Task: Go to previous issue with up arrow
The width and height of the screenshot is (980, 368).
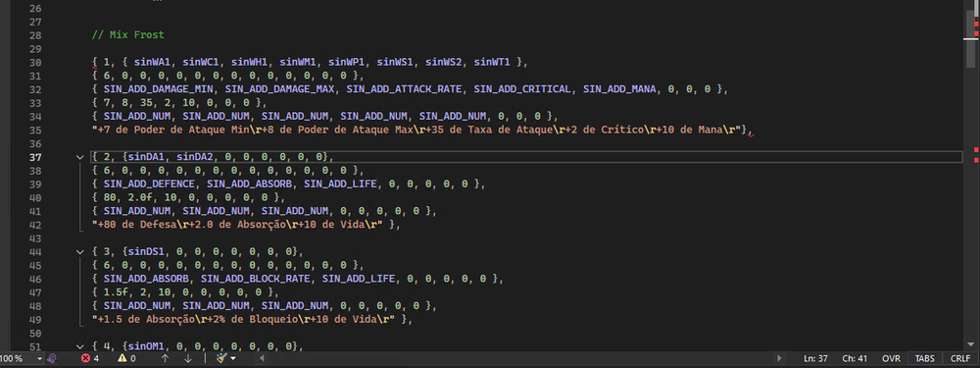Action: pyautogui.click(x=165, y=358)
